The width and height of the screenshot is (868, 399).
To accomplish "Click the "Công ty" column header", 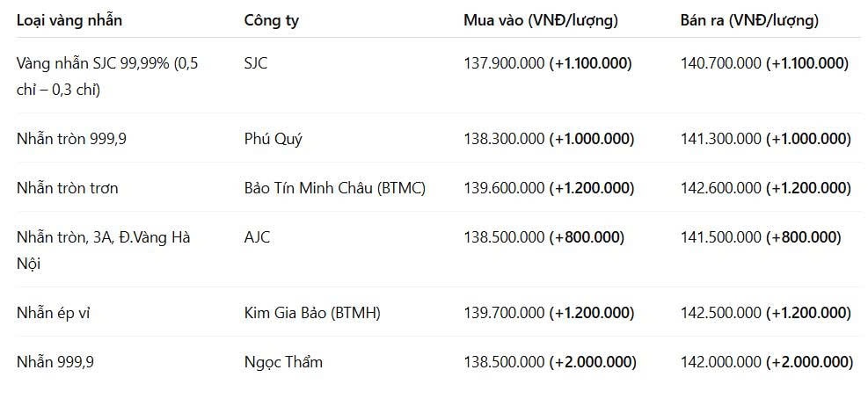I will 272,21.
